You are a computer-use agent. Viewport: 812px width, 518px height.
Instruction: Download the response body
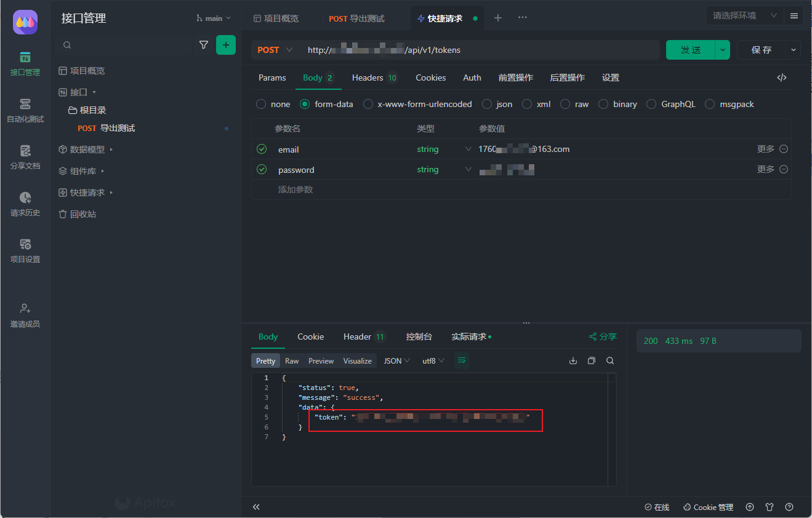click(x=573, y=361)
